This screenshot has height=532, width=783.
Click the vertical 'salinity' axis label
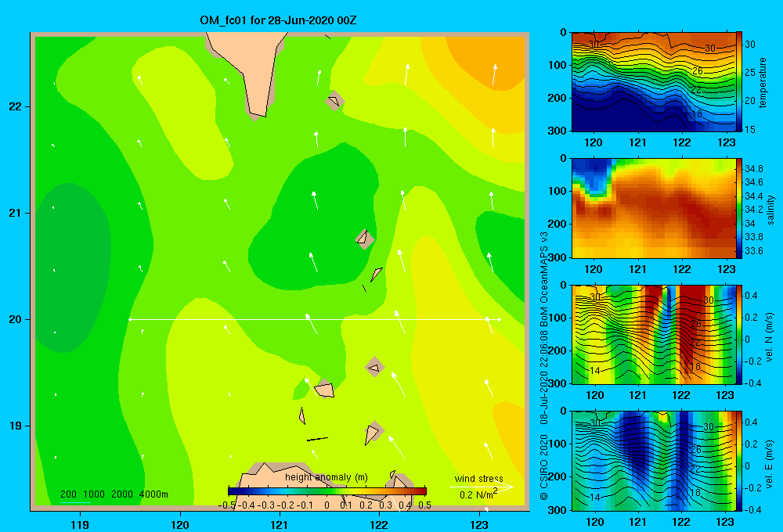[x=770, y=210]
